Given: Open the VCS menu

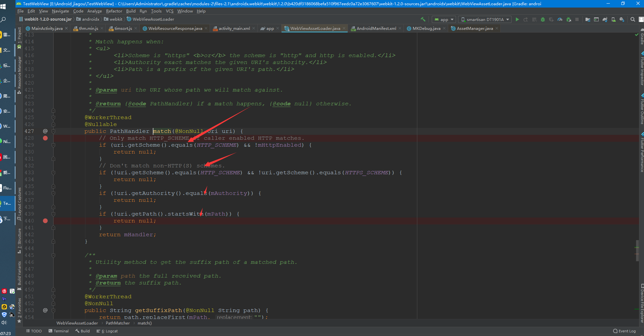Looking at the screenshot, I should 170,11.
